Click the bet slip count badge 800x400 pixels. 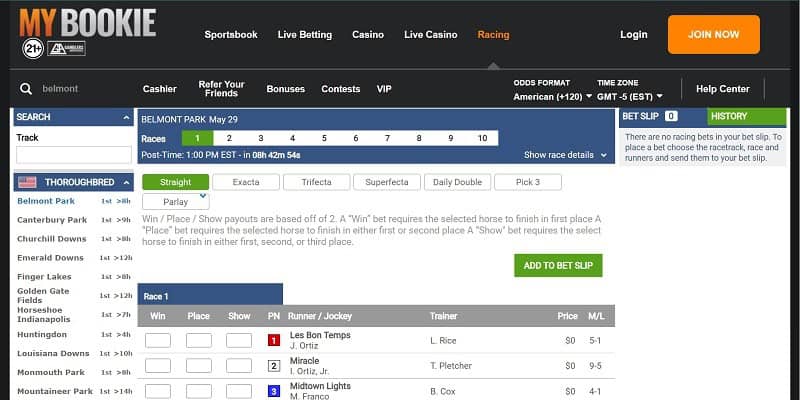[x=671, y=116]
